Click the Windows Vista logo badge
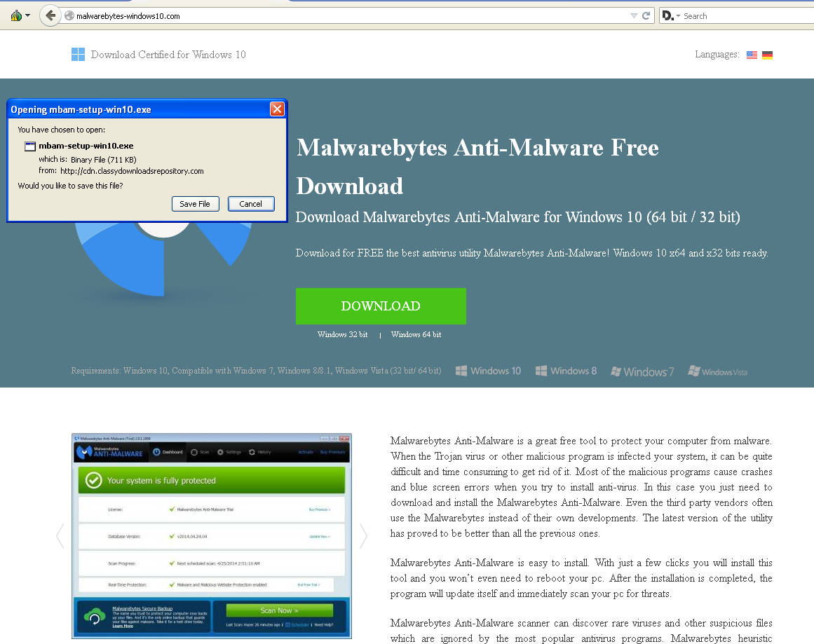The width and height of the screenshot is (814, 644). (717, 371)
